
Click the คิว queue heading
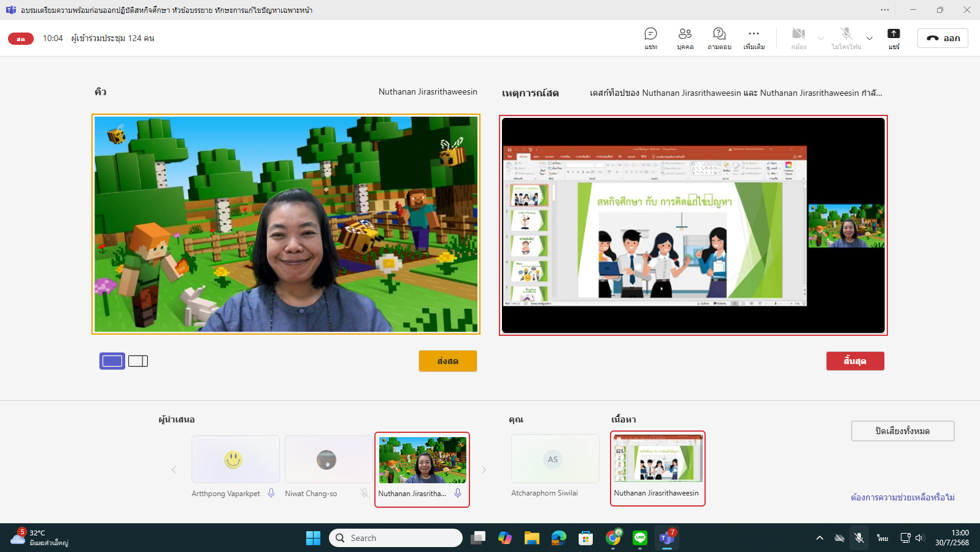(101, 91)
